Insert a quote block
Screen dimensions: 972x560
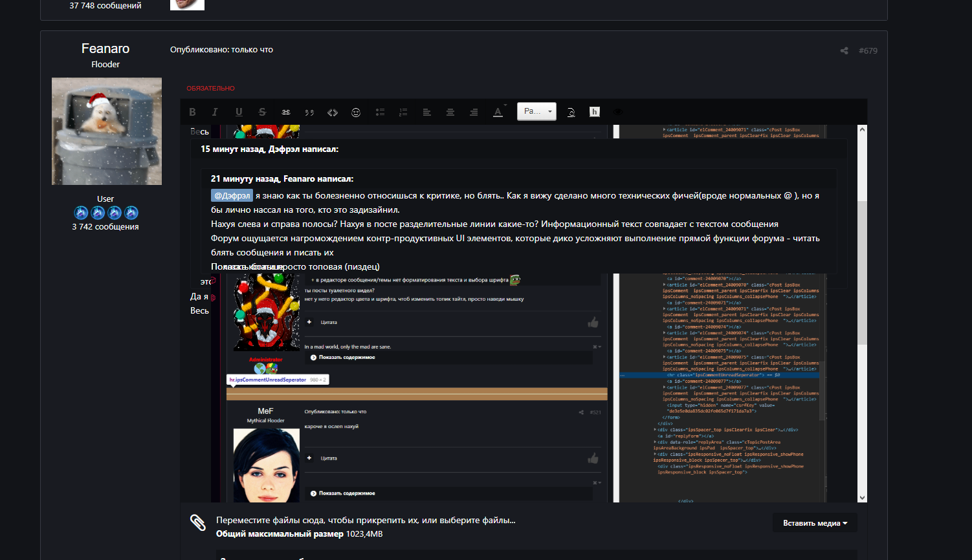point(309,112)
